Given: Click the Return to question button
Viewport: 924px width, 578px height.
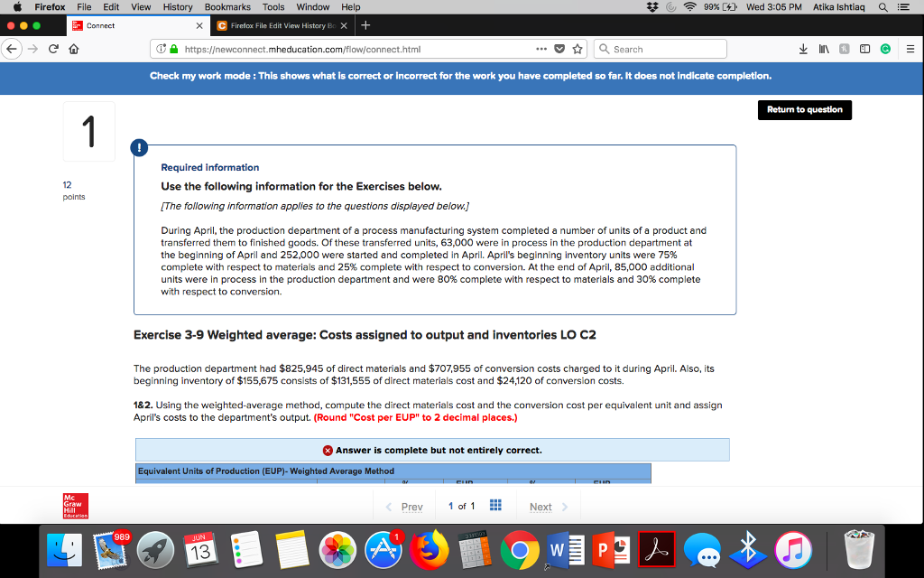Looking at the screenshot, I should (804, 109).
